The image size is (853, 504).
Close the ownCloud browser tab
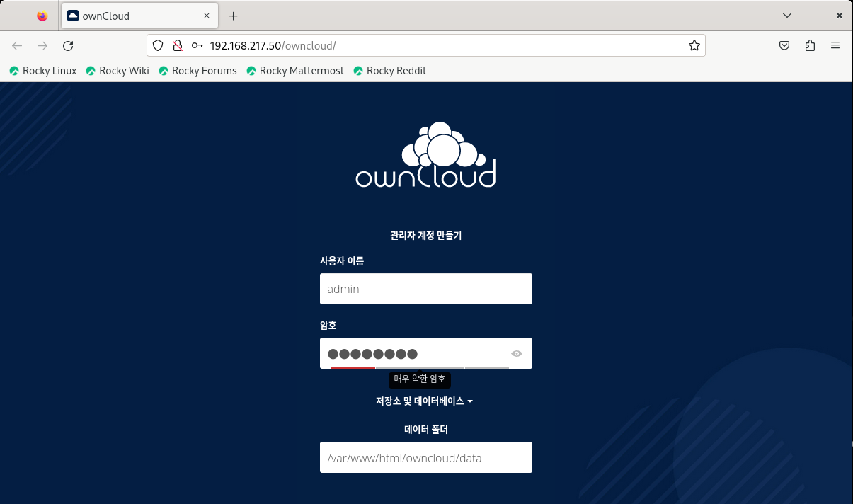(x=207, y=16)
